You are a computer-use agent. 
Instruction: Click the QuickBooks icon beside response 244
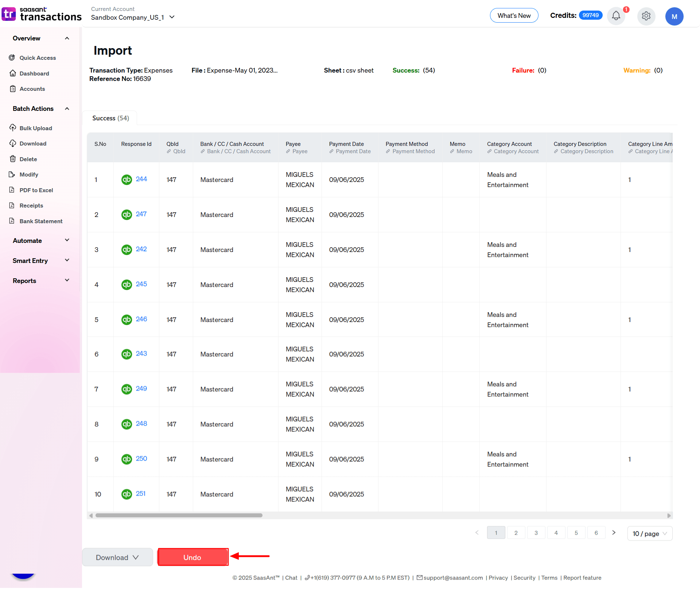coord(127,179)
